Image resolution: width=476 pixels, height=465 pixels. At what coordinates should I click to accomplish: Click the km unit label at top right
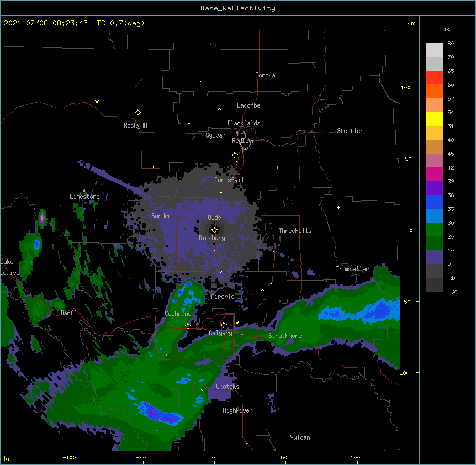[411, 23]
